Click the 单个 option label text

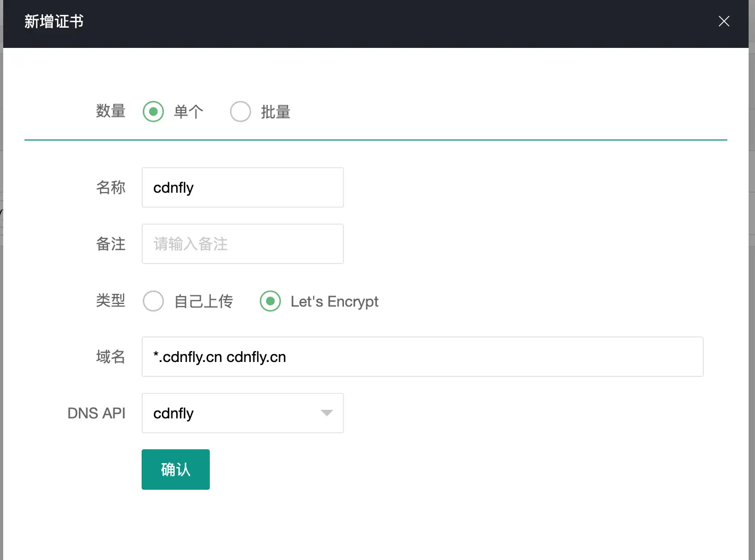pyautogui.click(x=188, y=112)
